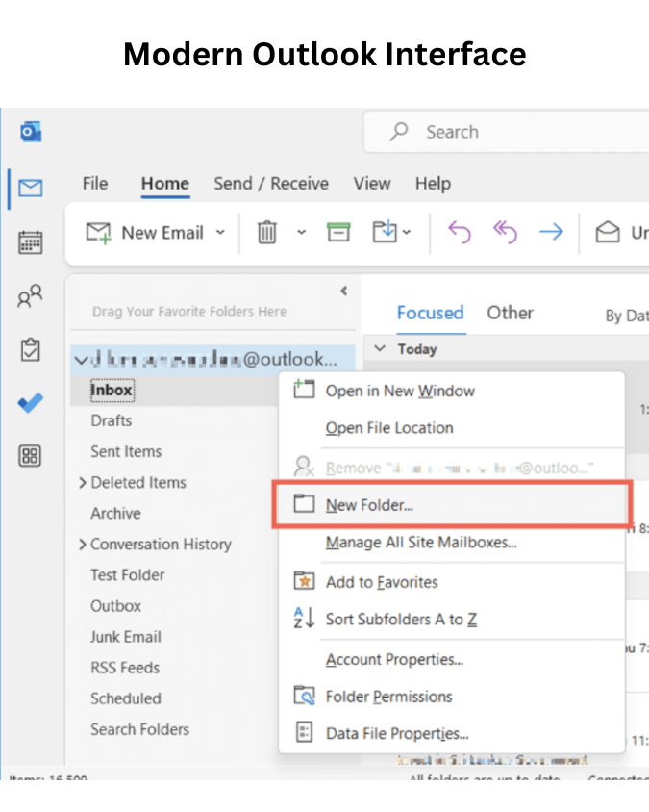Open the Calendar view in sidebar
Screen dimensions: 649x812
(31, 242)
